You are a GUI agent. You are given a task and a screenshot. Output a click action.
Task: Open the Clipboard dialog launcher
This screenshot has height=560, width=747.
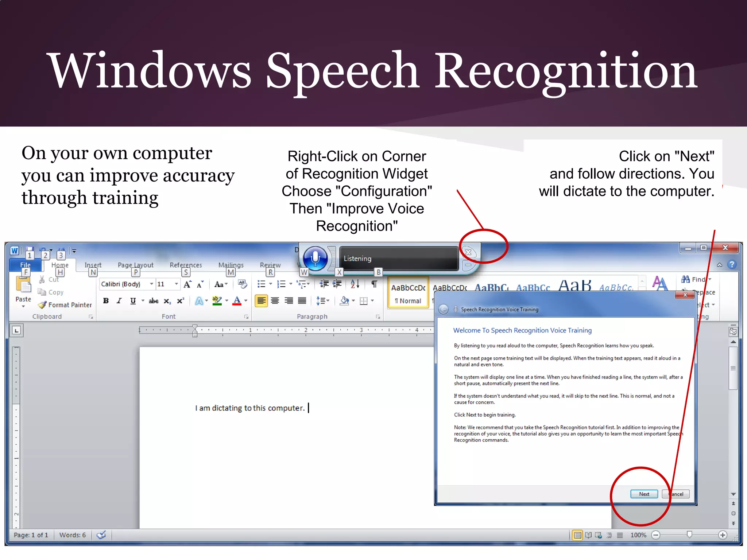click(x=91, y=317)
